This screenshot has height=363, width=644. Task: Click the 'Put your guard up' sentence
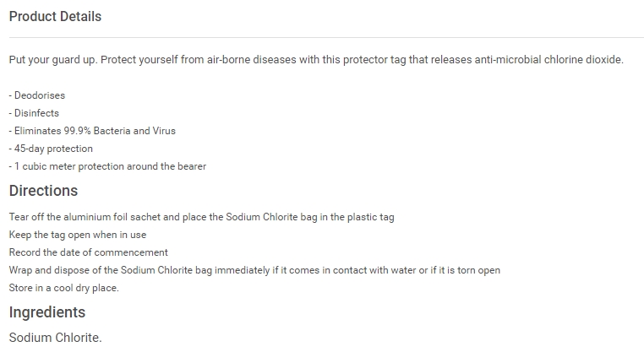click(x=52, y=61)
